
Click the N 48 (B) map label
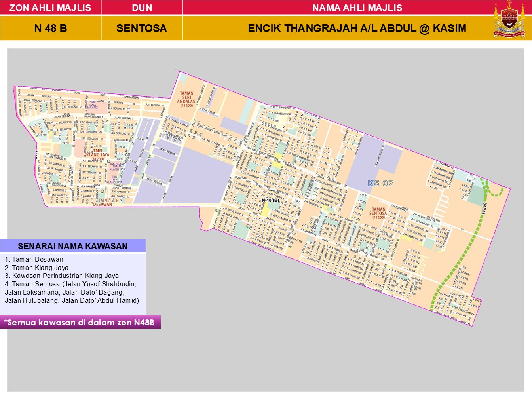(x=270, y=200)
